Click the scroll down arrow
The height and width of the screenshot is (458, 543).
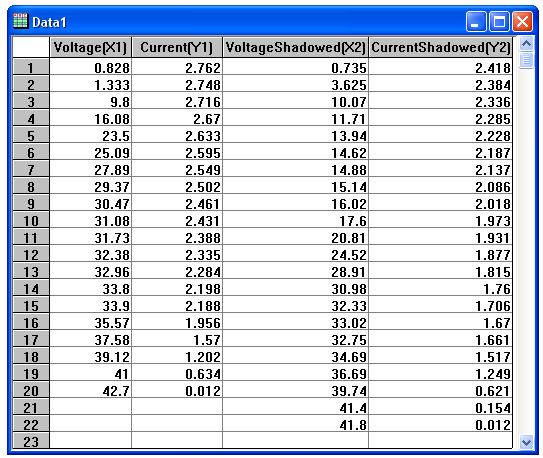tap(526, 442)
